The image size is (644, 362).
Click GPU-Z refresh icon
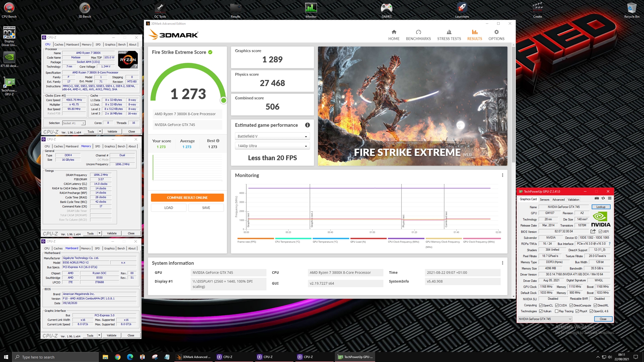tap(603, 198)
